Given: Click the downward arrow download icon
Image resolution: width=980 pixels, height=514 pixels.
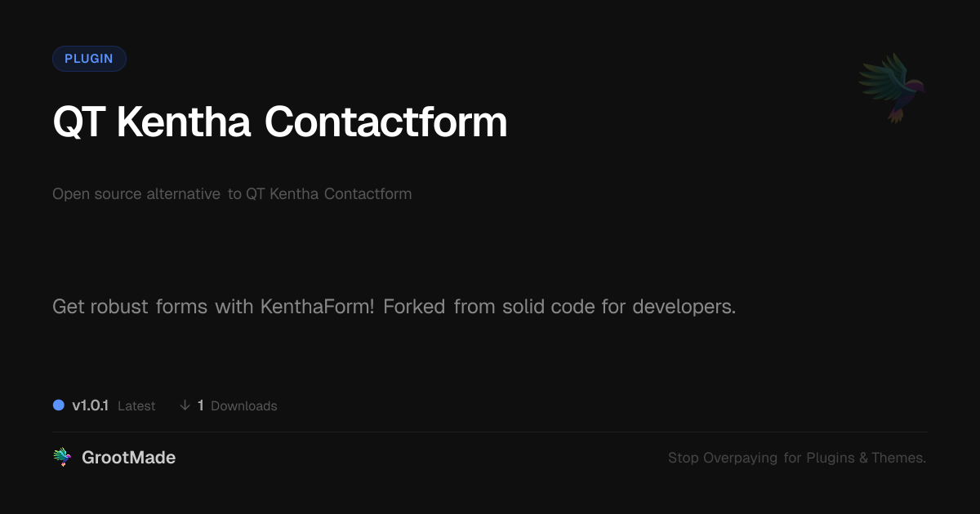Looking at the screenshot, I should click(185, 405).
